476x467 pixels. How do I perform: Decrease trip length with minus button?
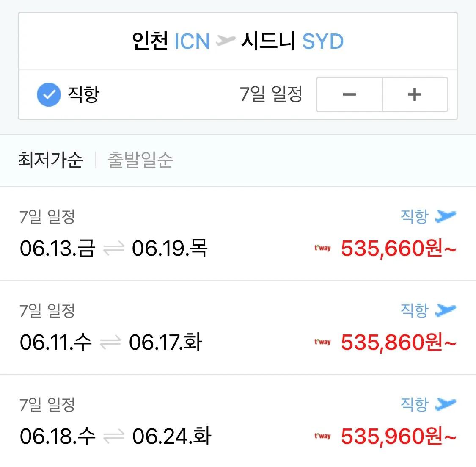tap(349, 94)
